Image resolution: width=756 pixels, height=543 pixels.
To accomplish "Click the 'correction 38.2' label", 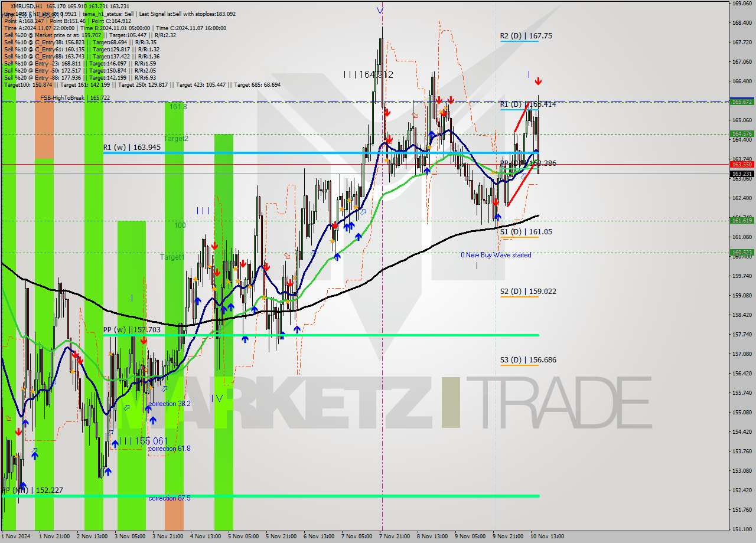I will pos(170,404).
